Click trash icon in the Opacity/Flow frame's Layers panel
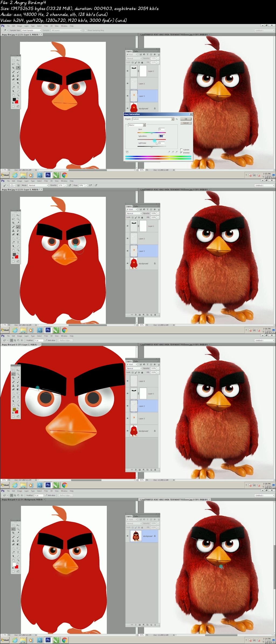The width and height of the screenshot is (276, 644). click(155, 315)
